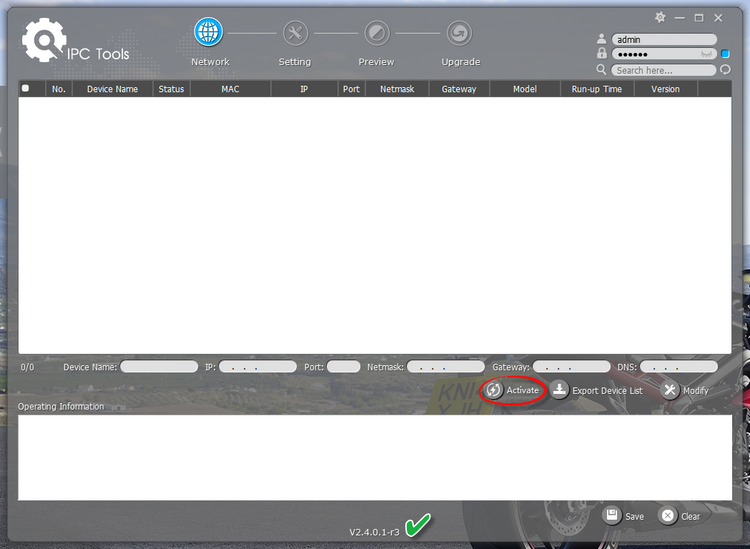Sort by the Run-up Time column header

pyautogui.click(x=596, y=89)
